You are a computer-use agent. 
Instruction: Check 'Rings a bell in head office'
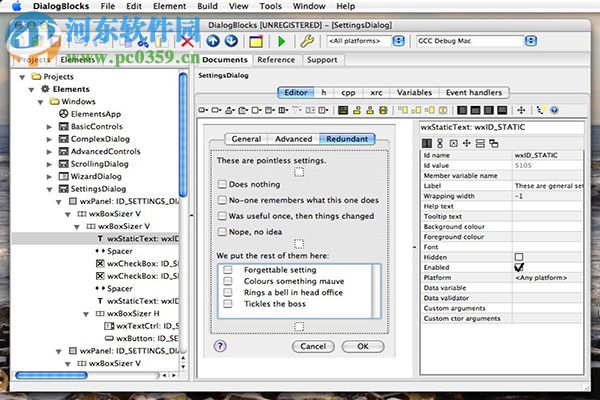click(228, 292)
